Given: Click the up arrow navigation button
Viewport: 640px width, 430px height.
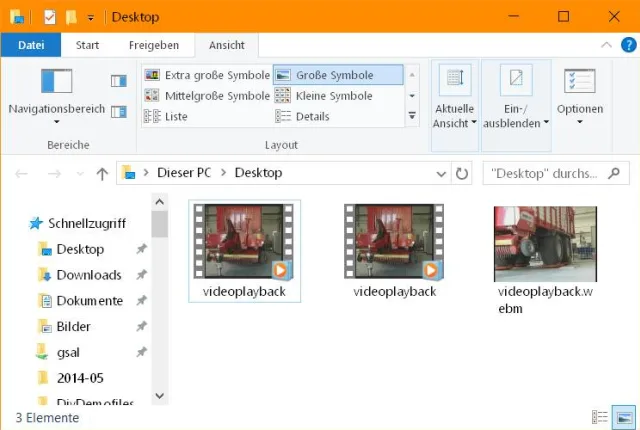Looking at the screenshot, I should 102,174.
